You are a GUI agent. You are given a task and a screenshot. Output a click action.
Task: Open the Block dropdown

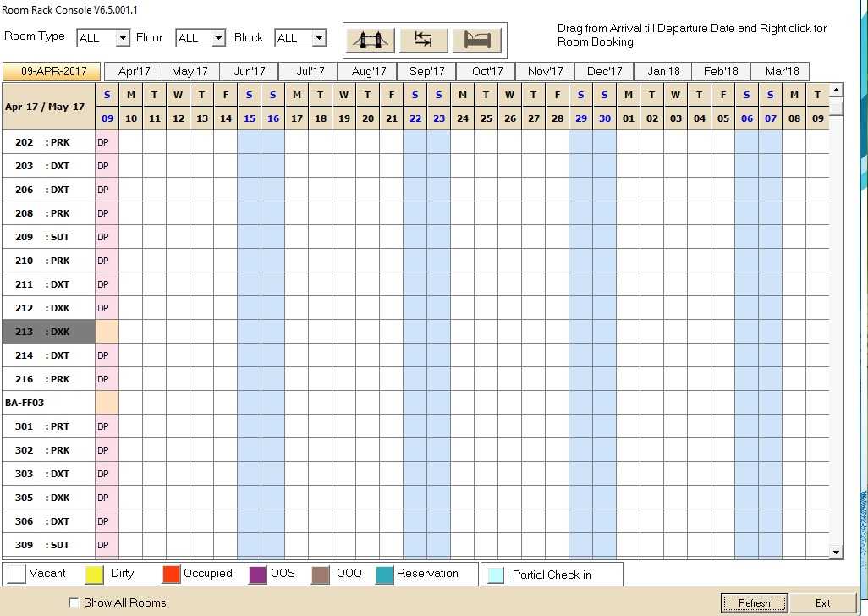318,38
